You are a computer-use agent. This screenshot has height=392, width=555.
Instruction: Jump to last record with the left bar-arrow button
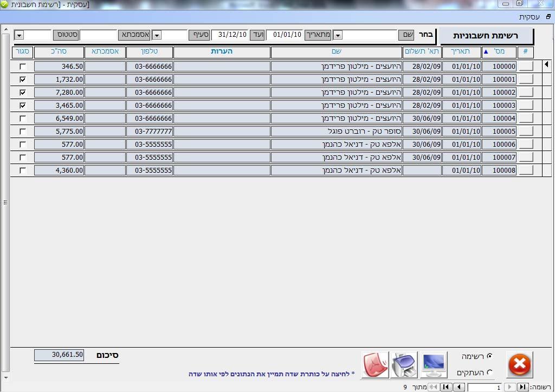tap(446, 387)
